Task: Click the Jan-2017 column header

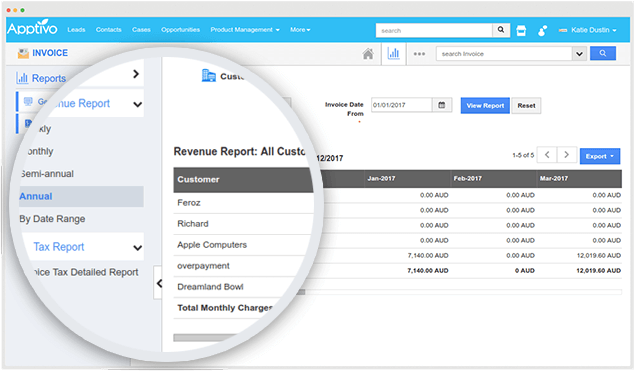Action: 407,179
